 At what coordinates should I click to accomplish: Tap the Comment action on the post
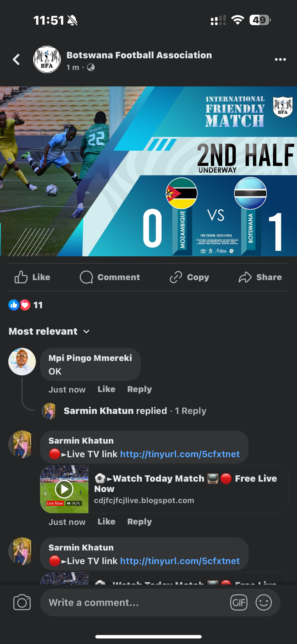click(x=110, y=277)
